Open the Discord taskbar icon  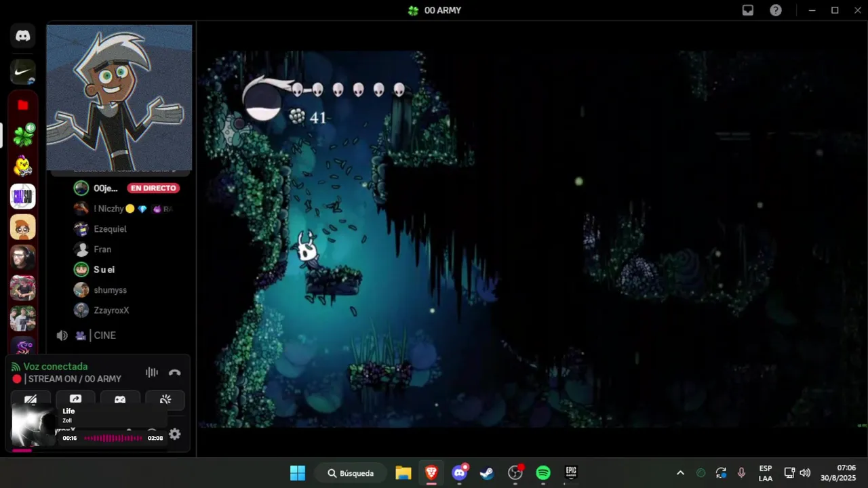460,473
